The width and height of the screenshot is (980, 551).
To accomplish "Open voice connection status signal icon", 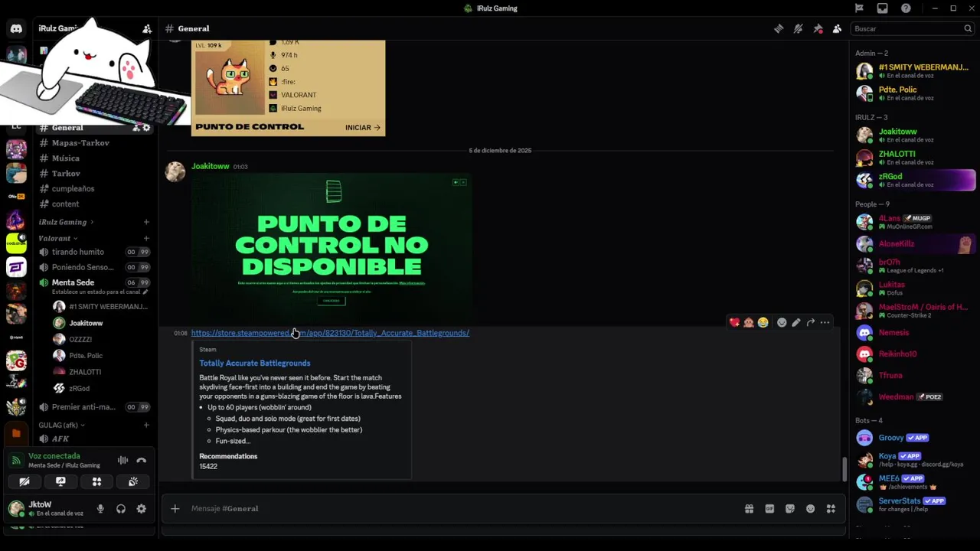I will [x=16, y=461].
